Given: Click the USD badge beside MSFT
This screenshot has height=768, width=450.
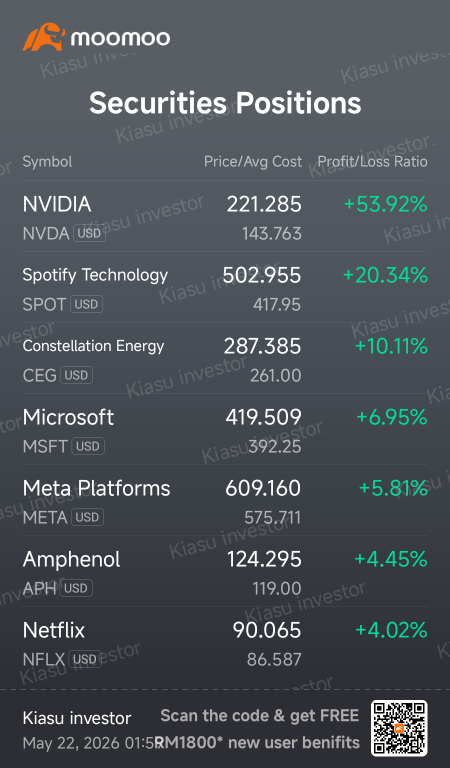Looking at the screenshot, I should [x=88, y=446].
